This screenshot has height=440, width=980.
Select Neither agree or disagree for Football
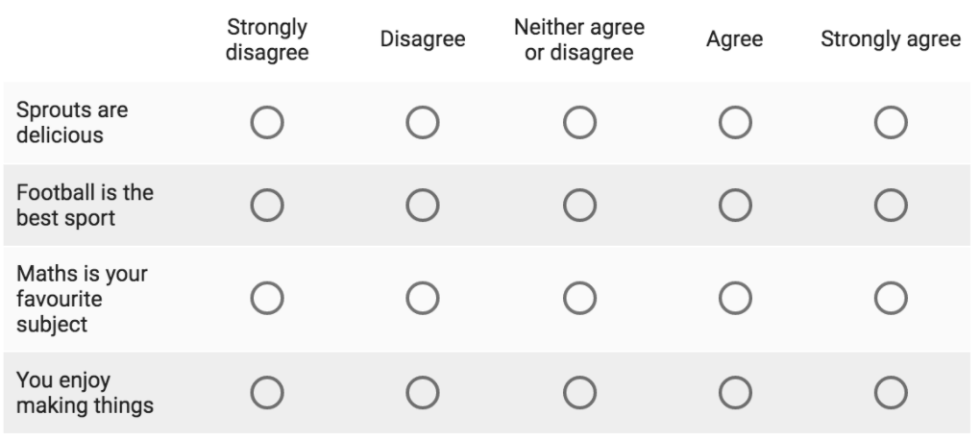pos(579,205)
